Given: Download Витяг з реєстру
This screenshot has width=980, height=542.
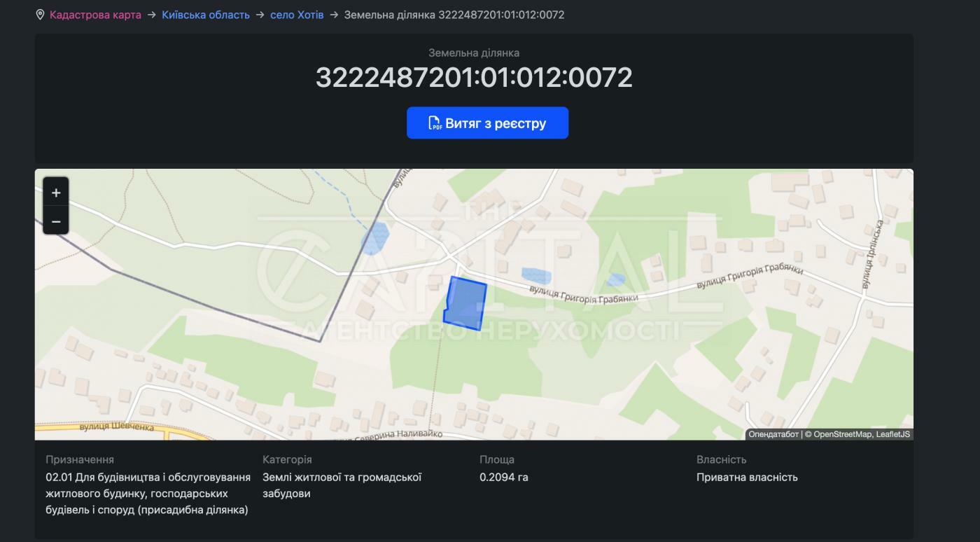Looking at the screenshot, I should tap(487, 123).
